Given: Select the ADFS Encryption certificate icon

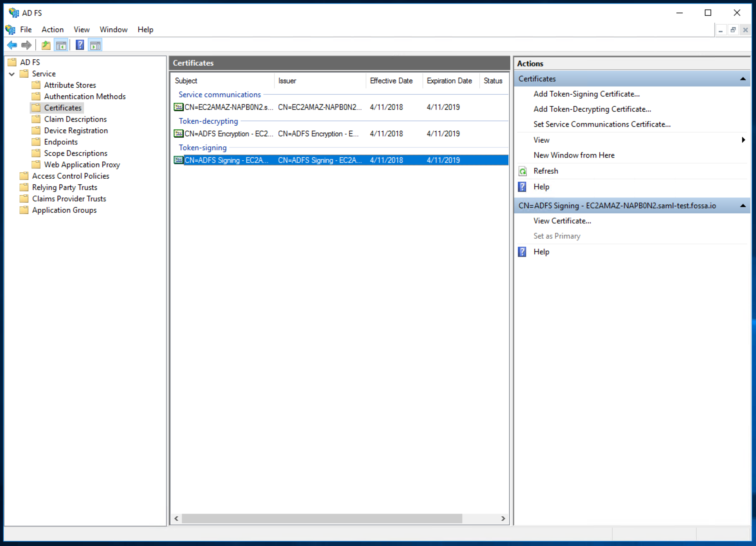Looking at the screenshot, I should [179, 134].
